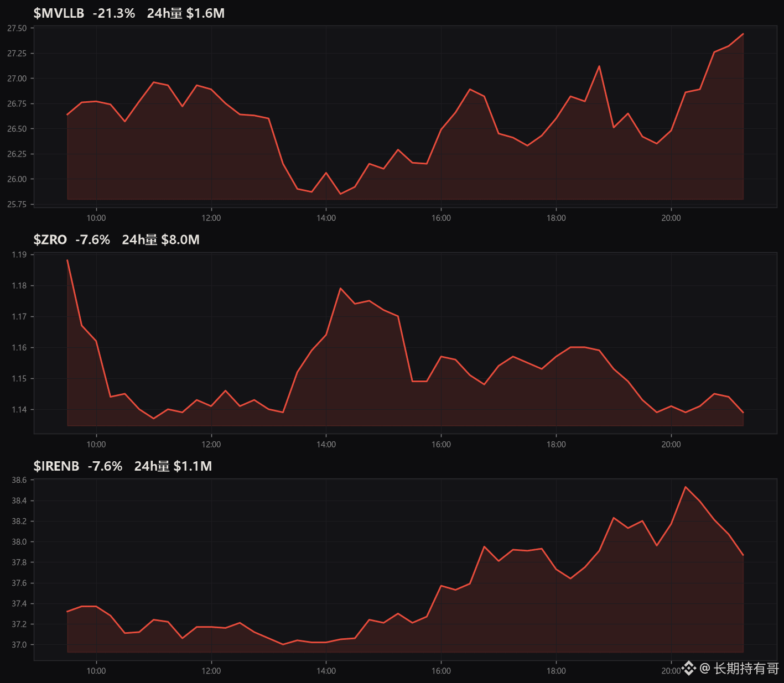Click the 26.75 price axis label
Screen dimensions: 784x683
pos(17,104)
